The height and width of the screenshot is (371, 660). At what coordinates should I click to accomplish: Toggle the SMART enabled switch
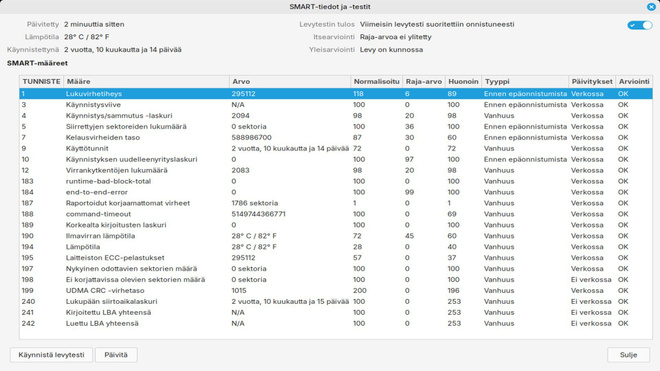tap(640, 25)
